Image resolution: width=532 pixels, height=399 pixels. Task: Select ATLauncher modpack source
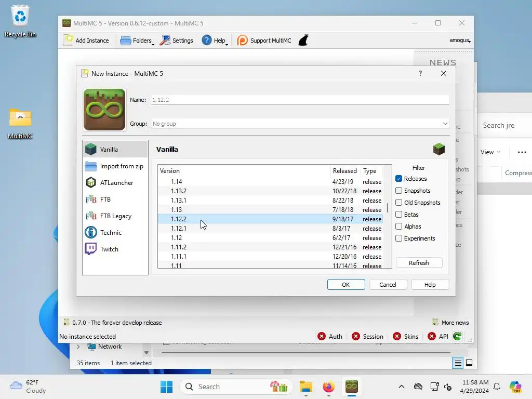pos(115,182)
